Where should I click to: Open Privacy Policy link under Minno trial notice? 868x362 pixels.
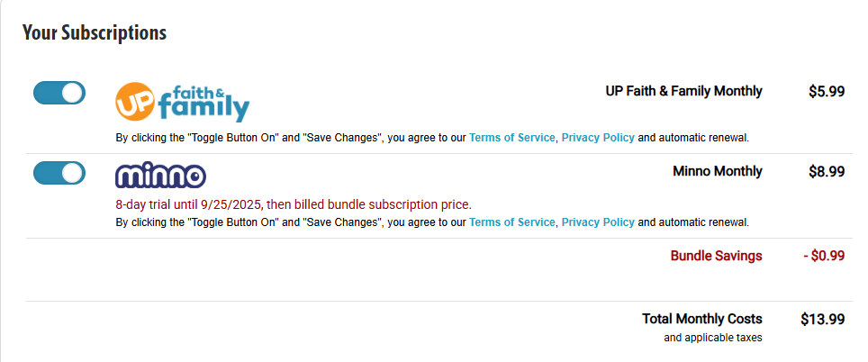click(598, 222)
